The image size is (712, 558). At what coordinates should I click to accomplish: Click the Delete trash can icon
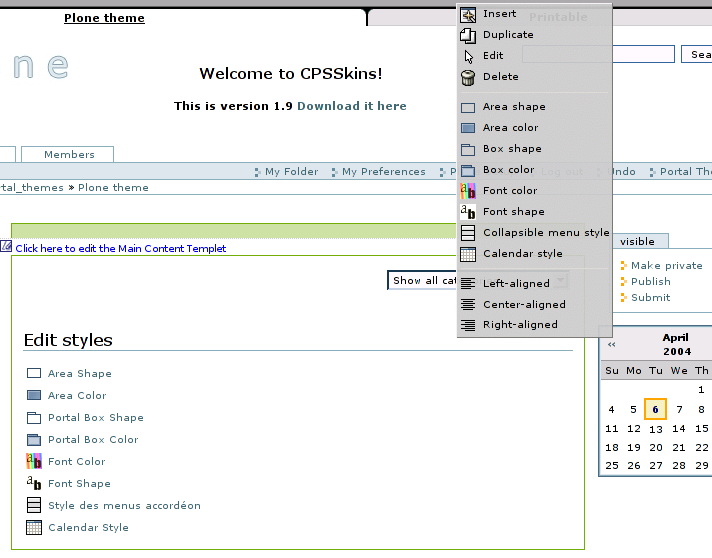pyautogui.click(x=468, y=78)
